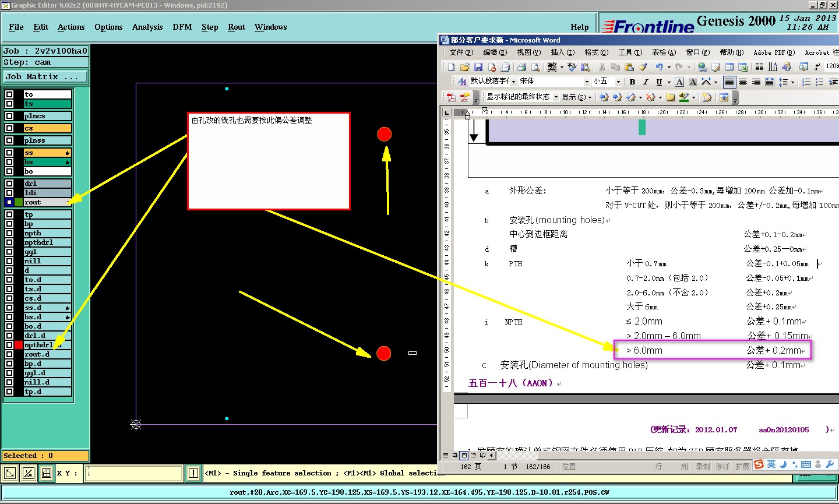Open the font size dropdown 小五
The image size is (839, 504).
618,82
